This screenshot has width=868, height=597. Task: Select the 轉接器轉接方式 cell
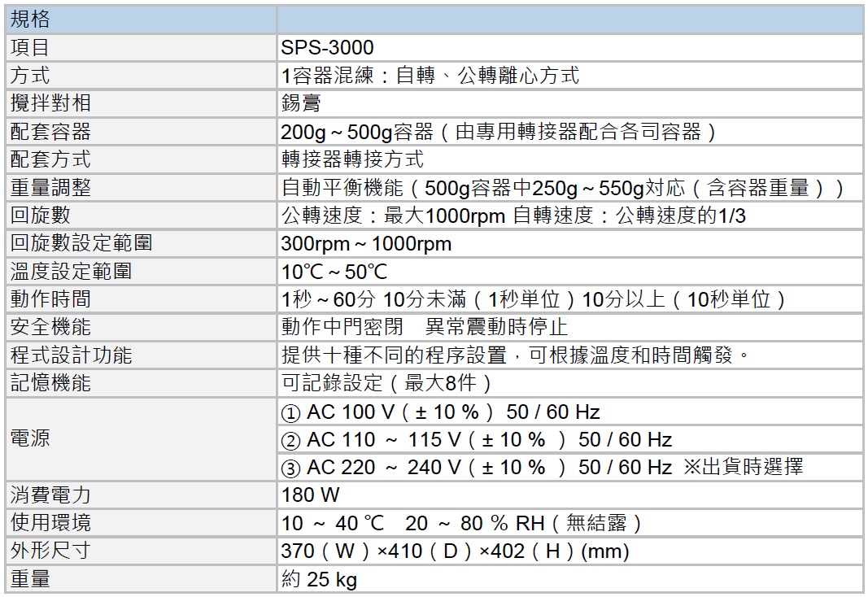(352, 159)
